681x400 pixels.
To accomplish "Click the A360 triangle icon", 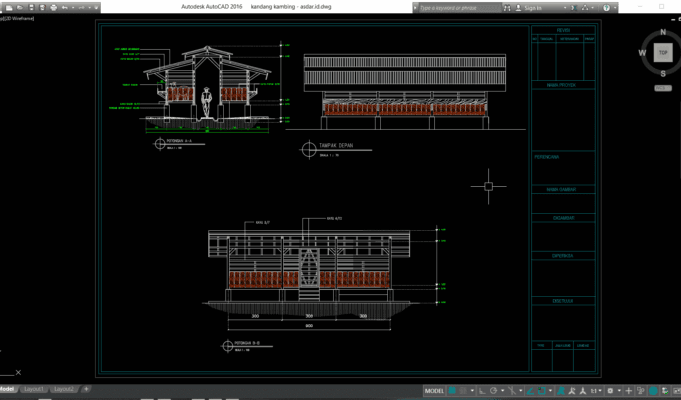I will [x=585, y=8].
